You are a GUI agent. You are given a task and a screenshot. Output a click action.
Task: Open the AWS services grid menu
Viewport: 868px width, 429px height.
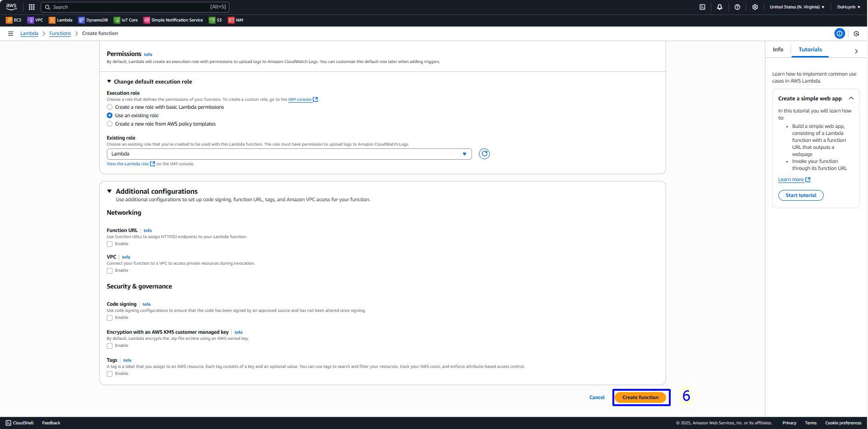coord(32,7)
